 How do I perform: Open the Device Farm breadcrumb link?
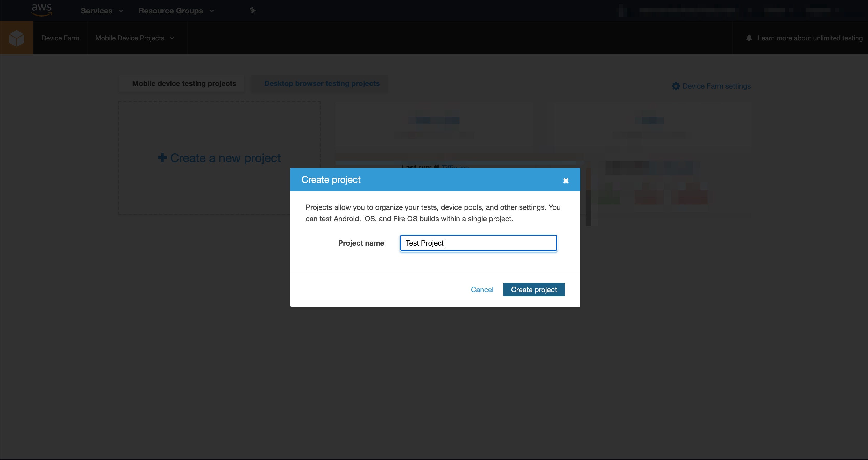(x=60, y=38)
